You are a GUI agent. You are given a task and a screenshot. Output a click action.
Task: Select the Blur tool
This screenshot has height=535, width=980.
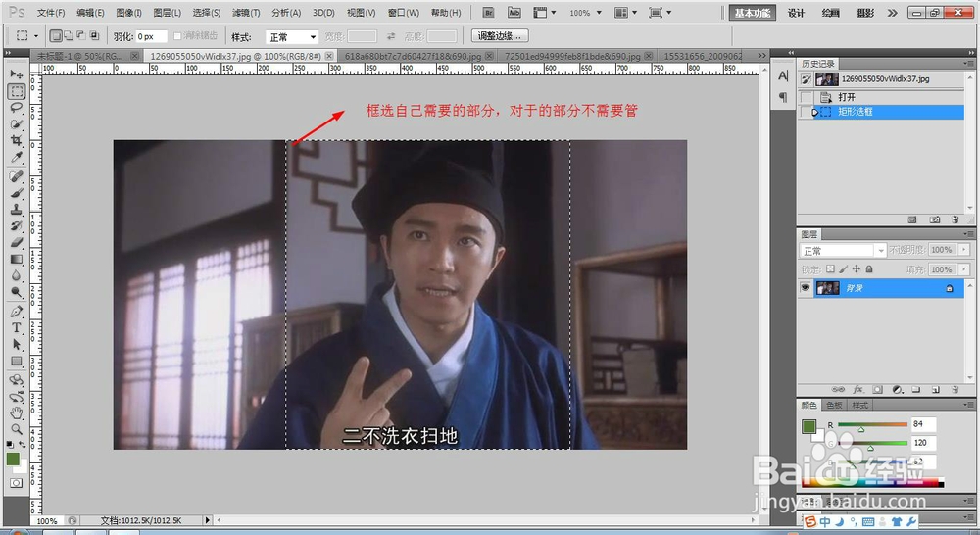(x=17, y=275)
